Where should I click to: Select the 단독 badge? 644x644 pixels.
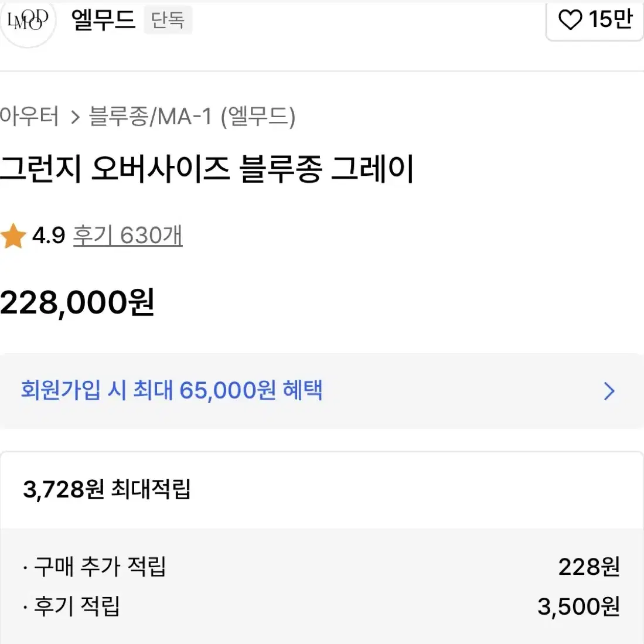[x=168, y=20]
